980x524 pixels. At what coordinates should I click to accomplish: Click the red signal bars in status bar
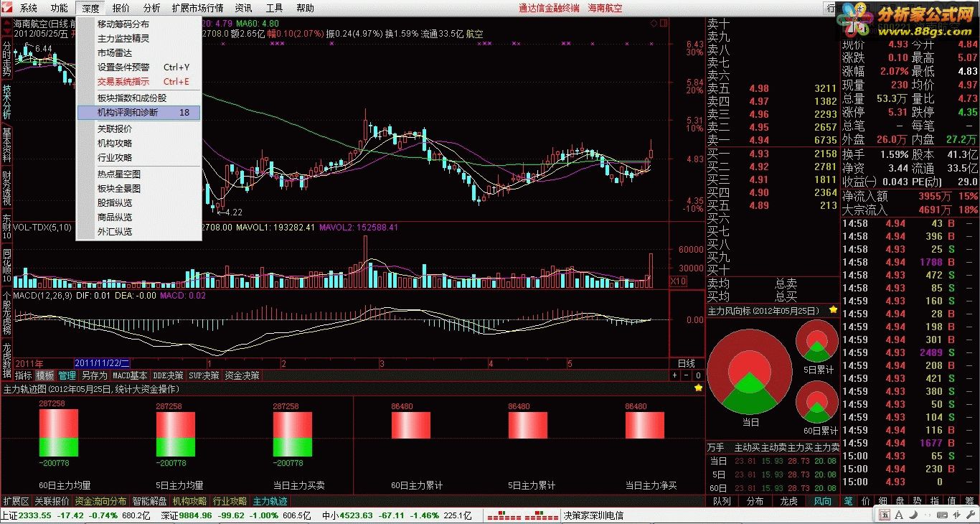pos(523,515)
